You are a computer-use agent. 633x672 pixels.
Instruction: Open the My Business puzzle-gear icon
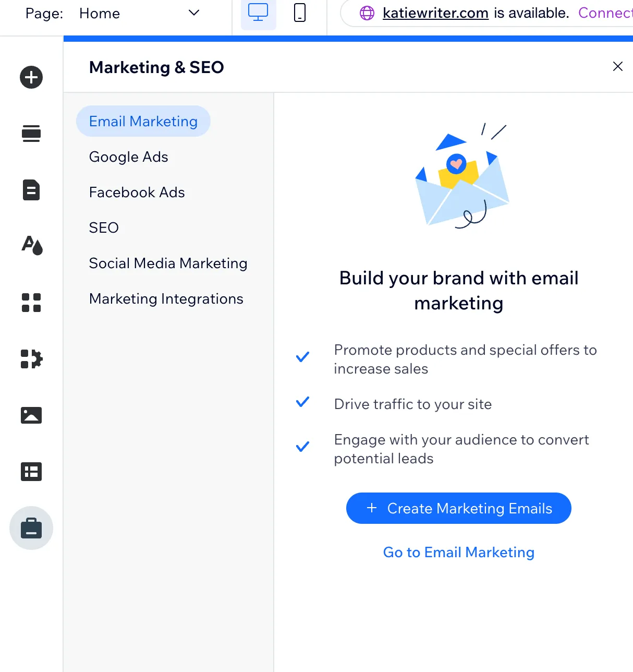(31, 359)
